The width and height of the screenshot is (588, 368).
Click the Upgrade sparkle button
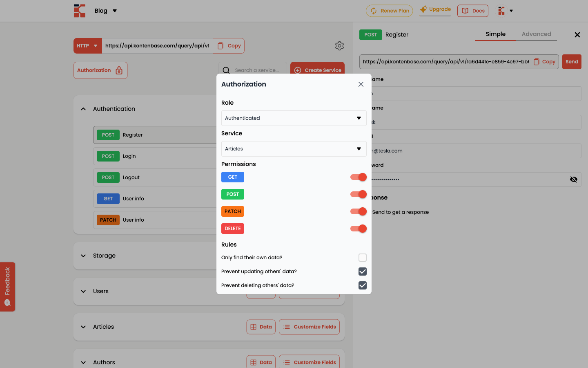tap(435, 9)
